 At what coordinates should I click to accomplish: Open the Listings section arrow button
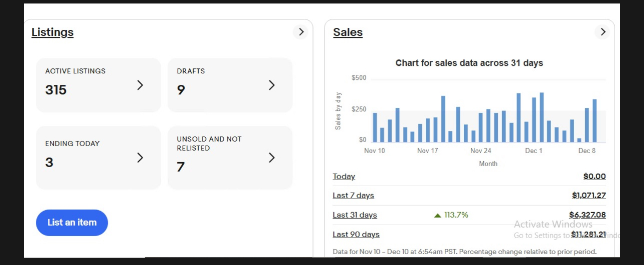coord(301,32)
